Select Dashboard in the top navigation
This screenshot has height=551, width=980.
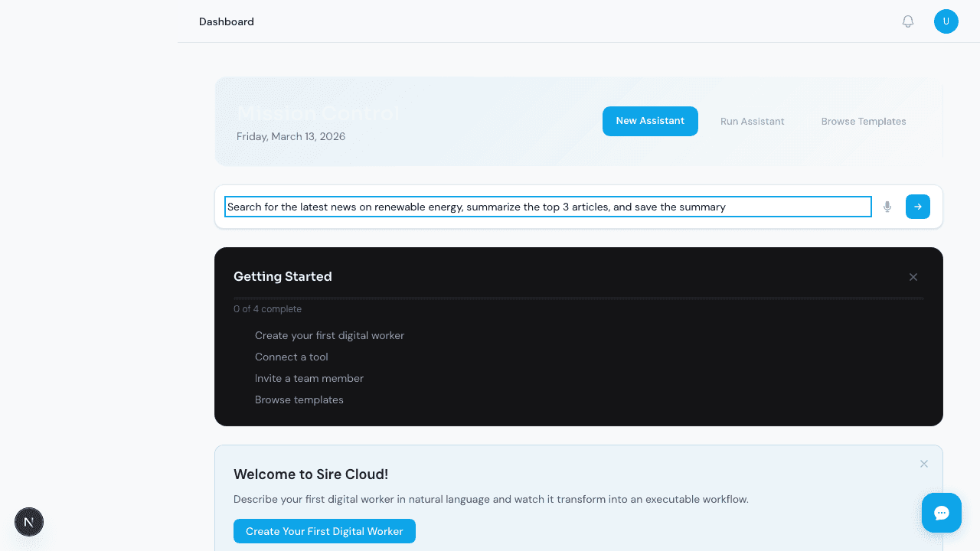[226, 21]
